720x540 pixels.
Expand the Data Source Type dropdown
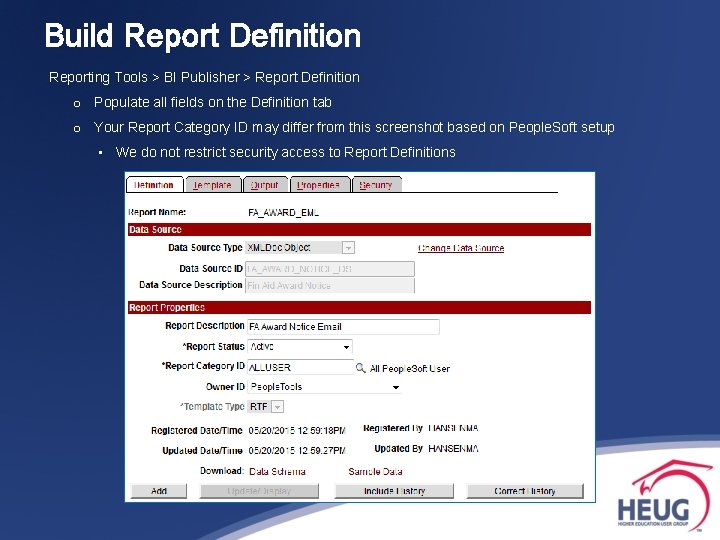click(348, 248)
